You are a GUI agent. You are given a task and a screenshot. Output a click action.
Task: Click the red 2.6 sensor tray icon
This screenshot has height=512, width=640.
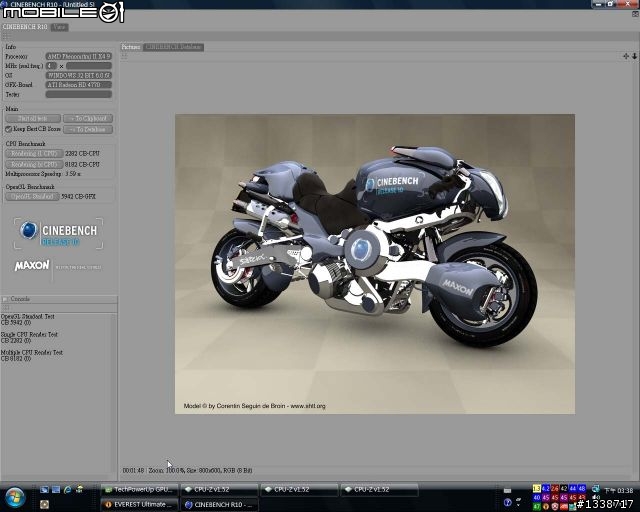555,488
